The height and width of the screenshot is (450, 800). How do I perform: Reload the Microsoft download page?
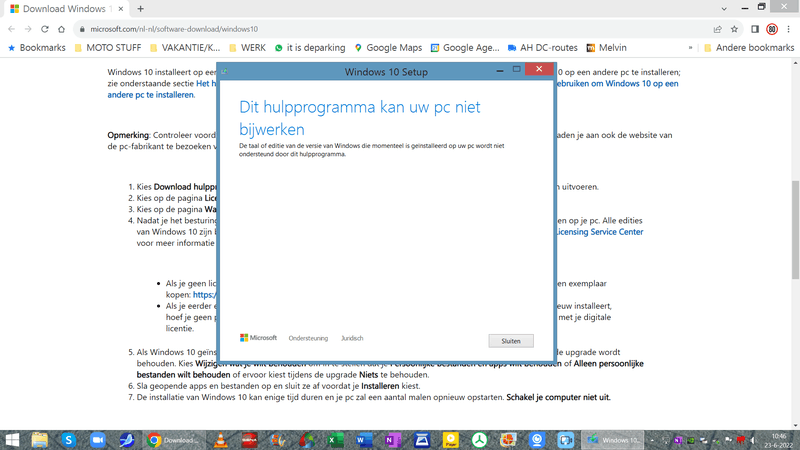[x=45, y=29]
